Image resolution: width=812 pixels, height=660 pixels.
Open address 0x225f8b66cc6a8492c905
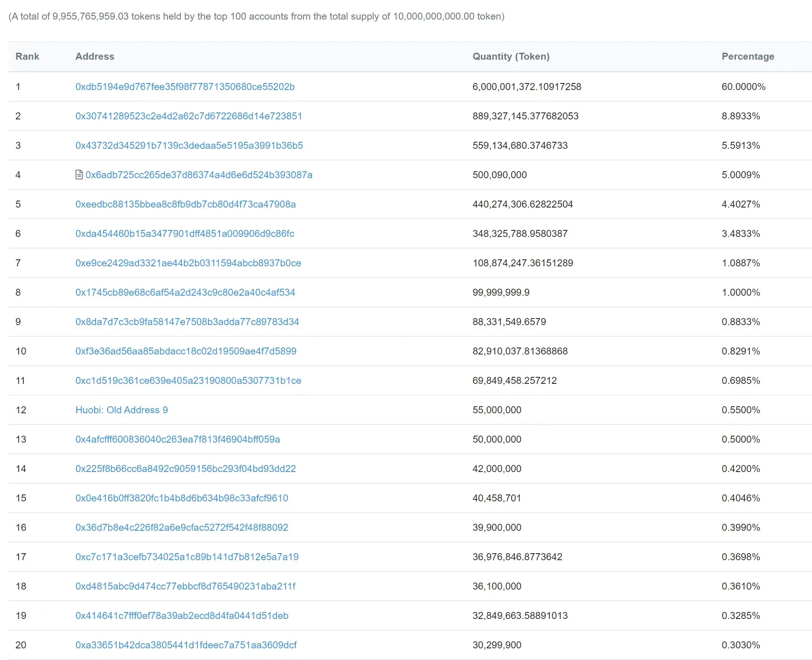[186, 469]
